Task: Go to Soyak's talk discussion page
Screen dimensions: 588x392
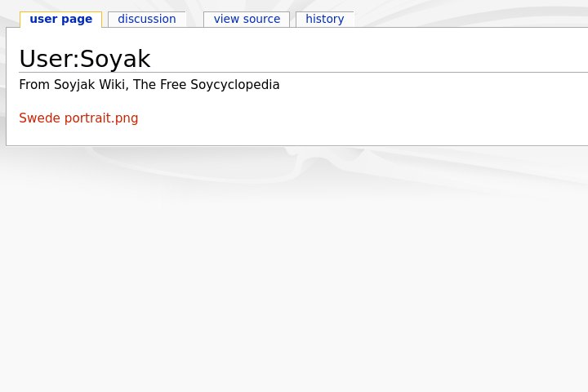Action: point(147,19)
